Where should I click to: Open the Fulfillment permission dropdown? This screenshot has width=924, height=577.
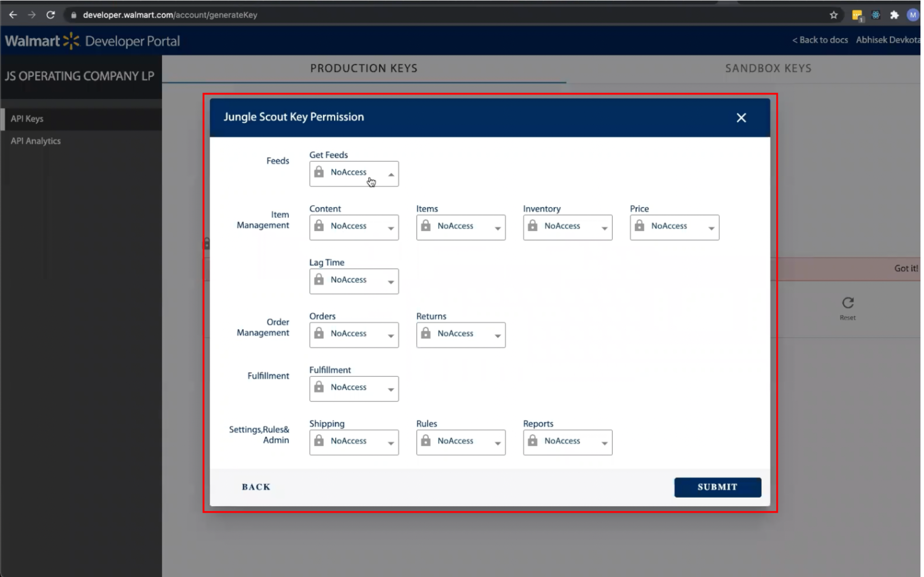pyautogui.click(x=354, y=389)
